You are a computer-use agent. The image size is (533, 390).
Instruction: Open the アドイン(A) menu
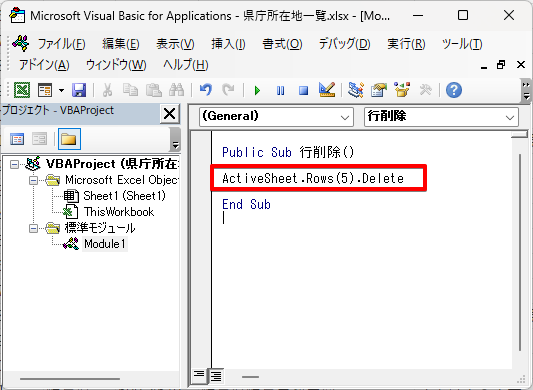(44, 65)
